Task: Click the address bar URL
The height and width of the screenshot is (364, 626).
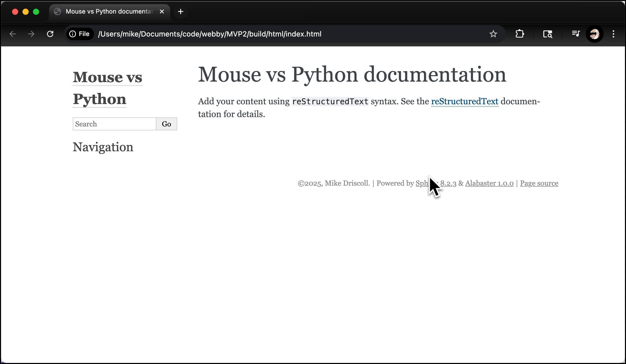Action: 209,34
